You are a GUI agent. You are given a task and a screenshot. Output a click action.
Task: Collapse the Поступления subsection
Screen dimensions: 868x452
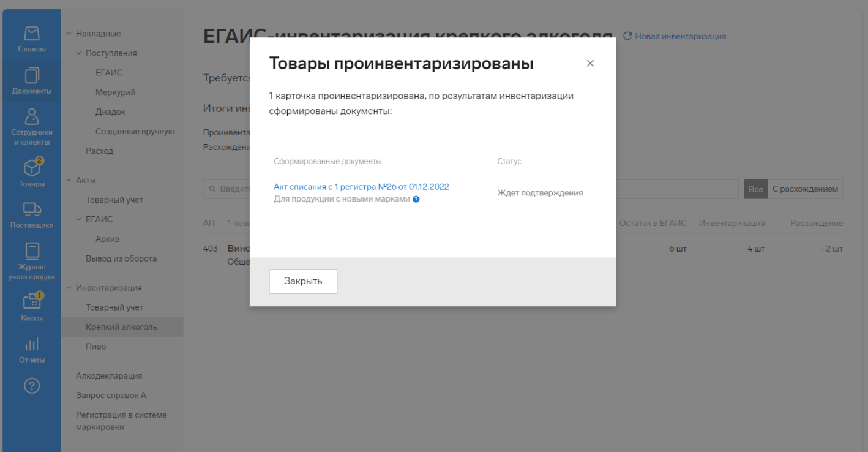79,53
